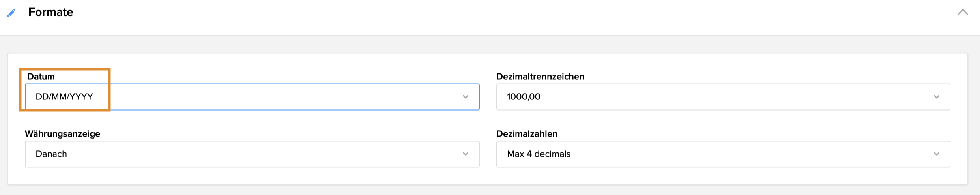Click the Währungsanzeige field label
This screenshot has height=195, width=980.
62,134
